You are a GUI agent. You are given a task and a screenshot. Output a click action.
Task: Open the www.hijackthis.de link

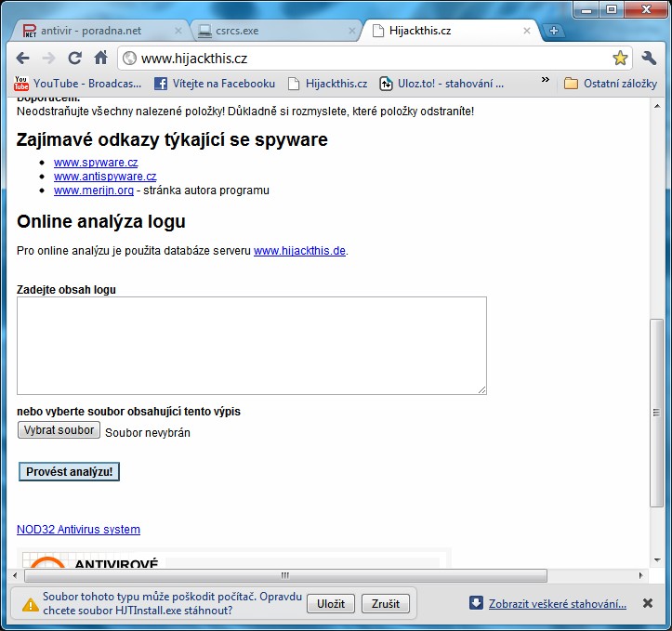(x=299, y=251)
